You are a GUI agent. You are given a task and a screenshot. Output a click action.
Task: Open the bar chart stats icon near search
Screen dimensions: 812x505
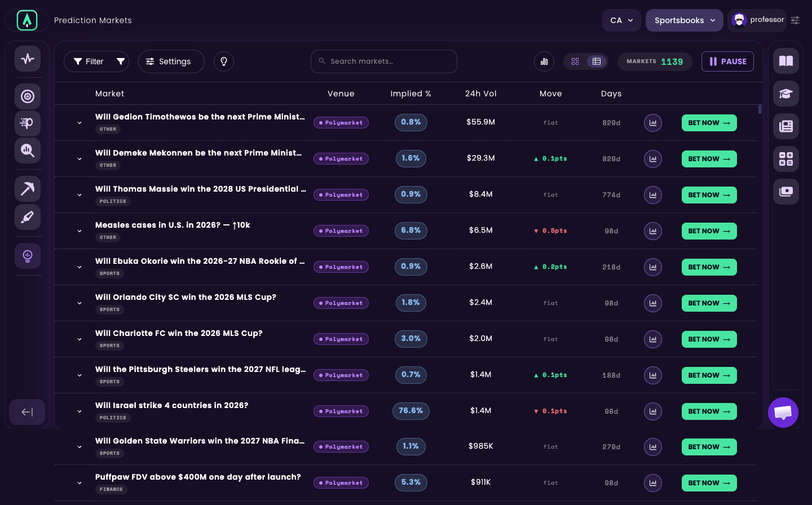pos(544,61)
